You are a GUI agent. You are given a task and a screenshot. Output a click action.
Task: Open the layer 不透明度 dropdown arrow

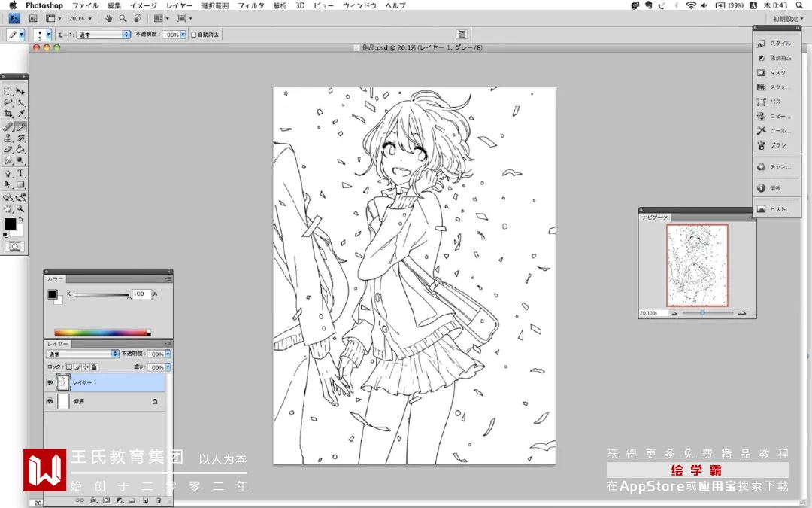168,354
